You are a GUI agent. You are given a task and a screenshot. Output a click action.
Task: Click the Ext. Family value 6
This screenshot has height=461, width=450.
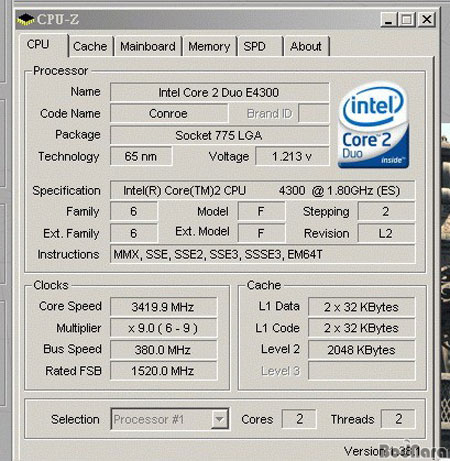134,233
